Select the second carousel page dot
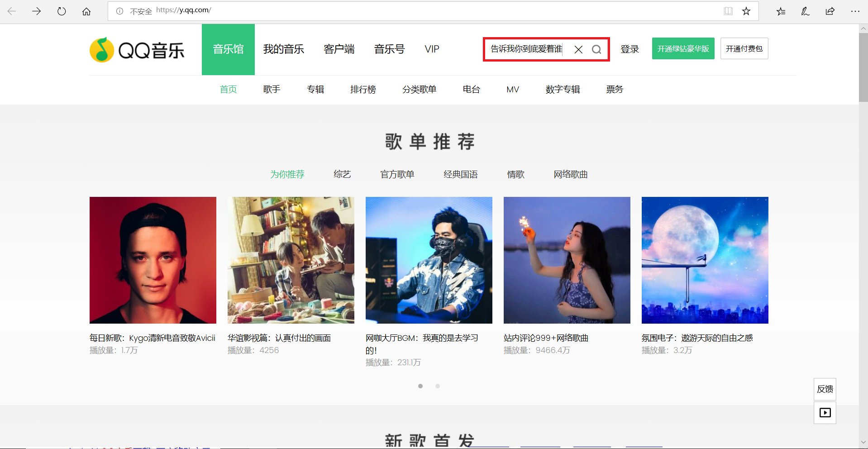 438,386
